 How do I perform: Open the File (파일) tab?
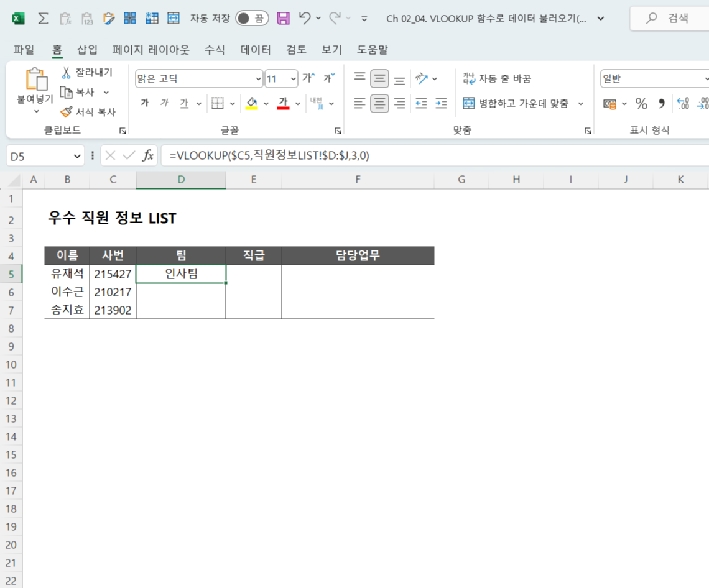24,50
